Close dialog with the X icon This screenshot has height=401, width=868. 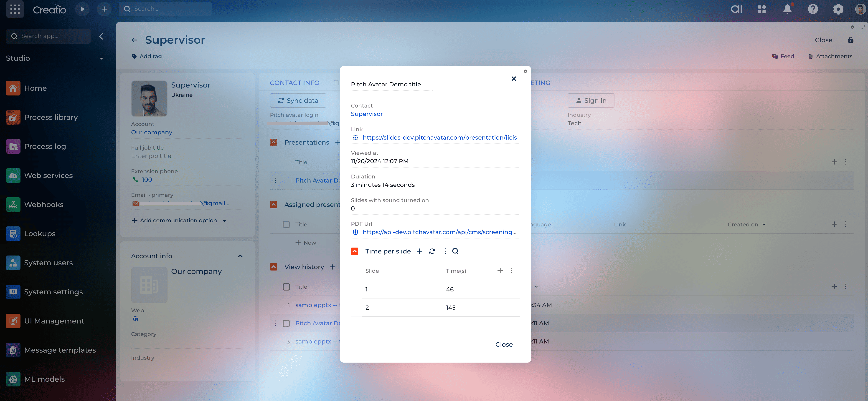[x=513, y=79]
